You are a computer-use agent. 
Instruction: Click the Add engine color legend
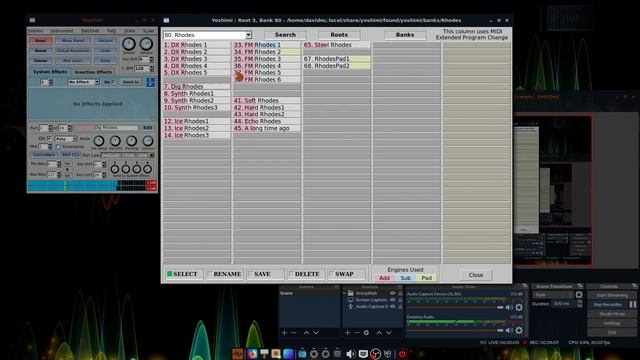pos(384,278)
